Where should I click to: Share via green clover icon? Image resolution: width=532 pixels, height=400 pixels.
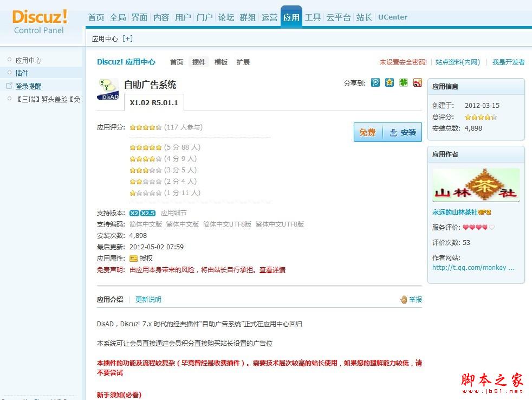coord(404,82)
